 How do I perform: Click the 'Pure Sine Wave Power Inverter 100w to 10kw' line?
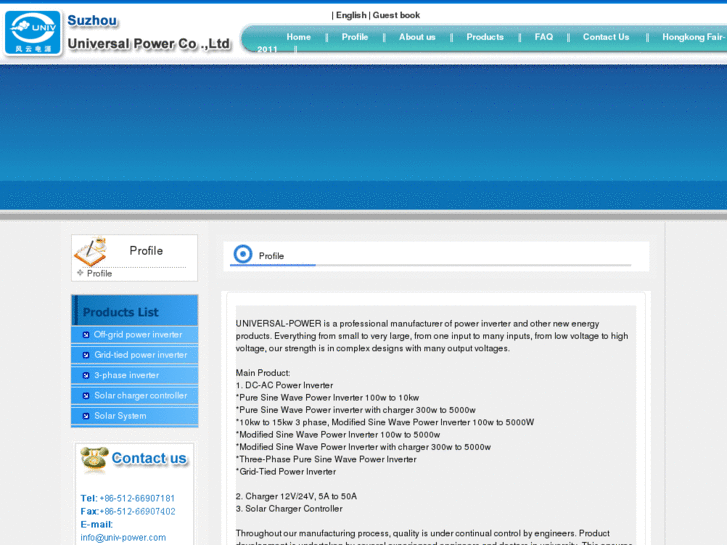pyautogui.click(x=327, y=398)
